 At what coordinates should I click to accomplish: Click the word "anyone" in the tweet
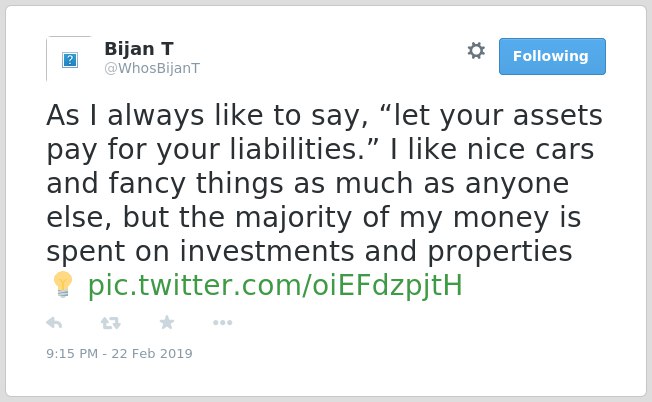click(517, 184)
